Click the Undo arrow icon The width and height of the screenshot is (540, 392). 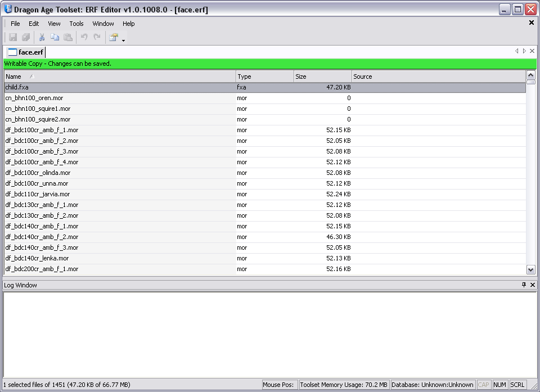coord(84,38)
